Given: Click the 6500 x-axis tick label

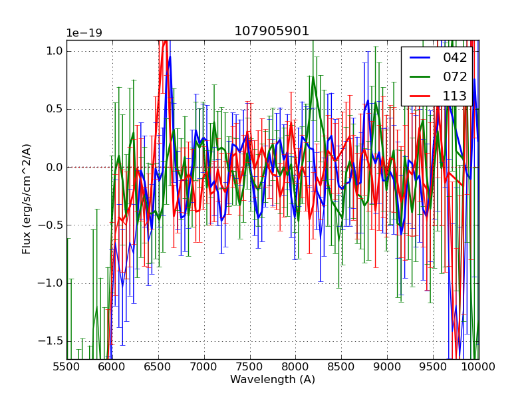Looking at the screenshot, I should pos(158,367).
